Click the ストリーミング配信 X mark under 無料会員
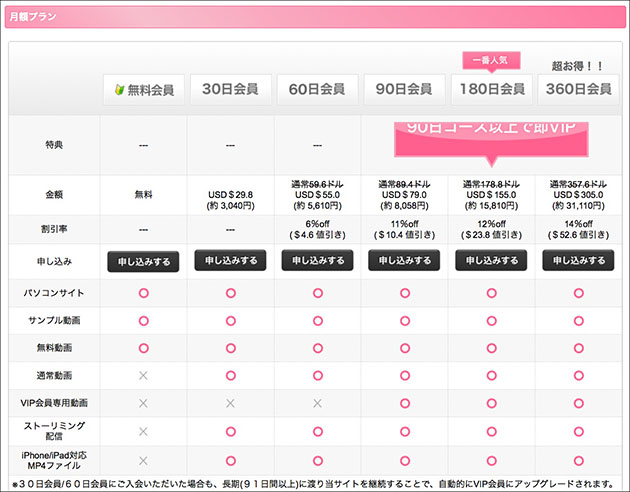Viewport: 630px width, 492px height. (x=143, y=431)
